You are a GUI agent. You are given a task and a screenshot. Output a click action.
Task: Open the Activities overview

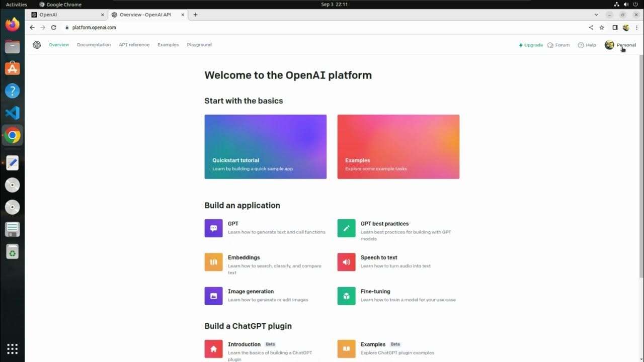pyautogui.click(x=17, y=5)
